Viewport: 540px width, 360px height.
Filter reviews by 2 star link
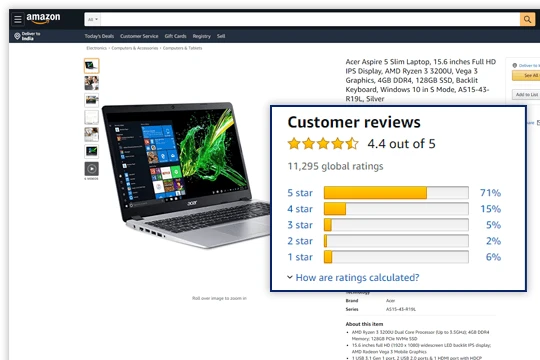300,241
